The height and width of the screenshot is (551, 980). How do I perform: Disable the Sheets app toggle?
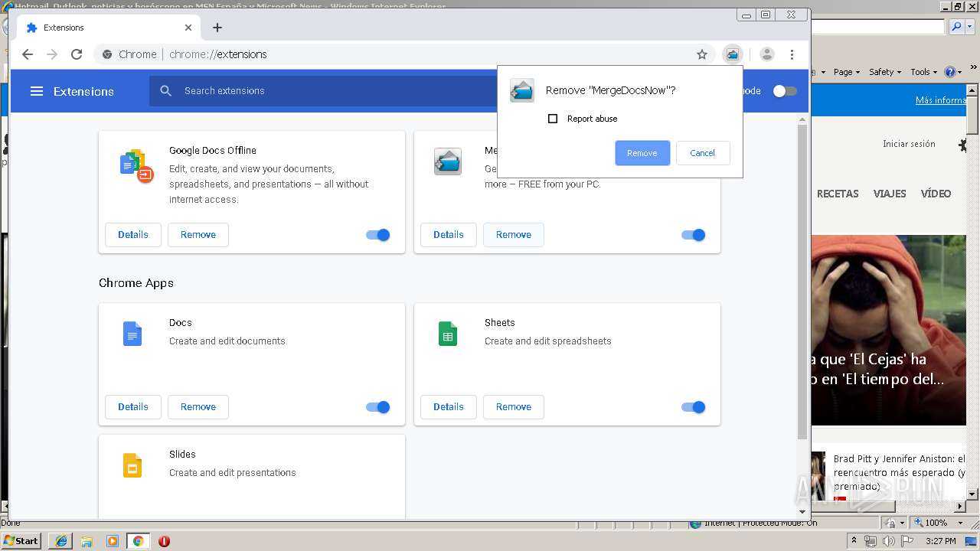(x=694, y=407)
